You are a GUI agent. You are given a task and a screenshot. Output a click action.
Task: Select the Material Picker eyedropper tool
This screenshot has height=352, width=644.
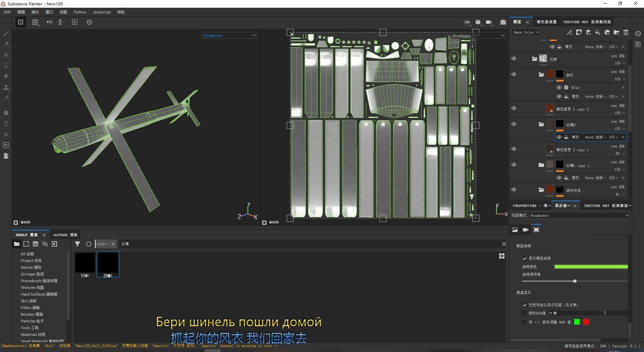point(6,98)
